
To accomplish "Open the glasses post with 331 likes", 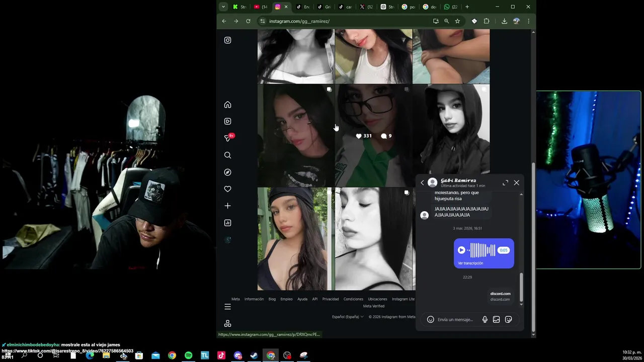I will [373, 136].
